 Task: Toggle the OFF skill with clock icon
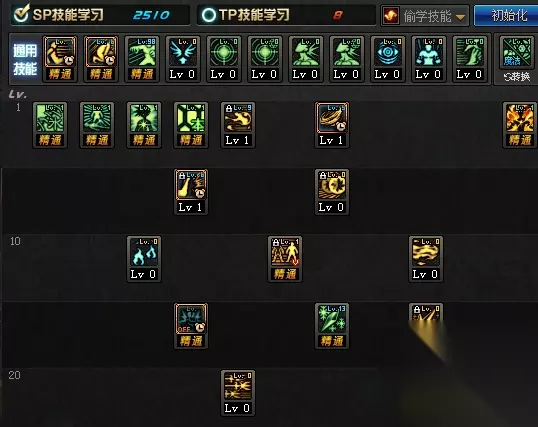pos(191,320)
